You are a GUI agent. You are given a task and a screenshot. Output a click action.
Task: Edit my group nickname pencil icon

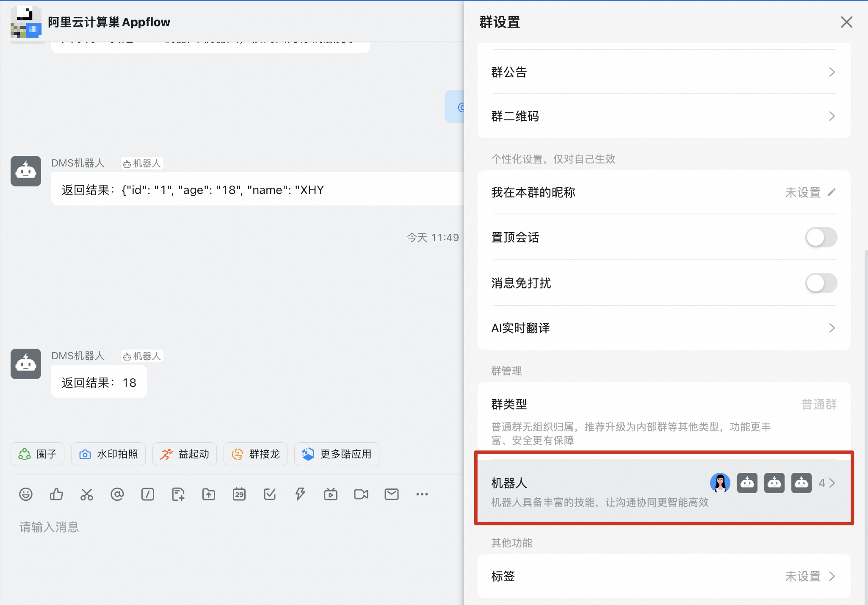pyautogui.click(x=832, y=192)
